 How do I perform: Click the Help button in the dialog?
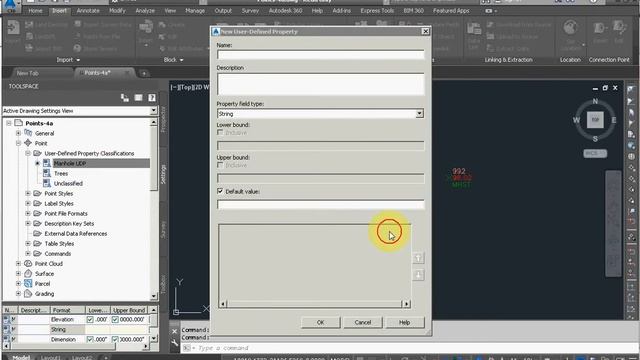tap(404, 322)
